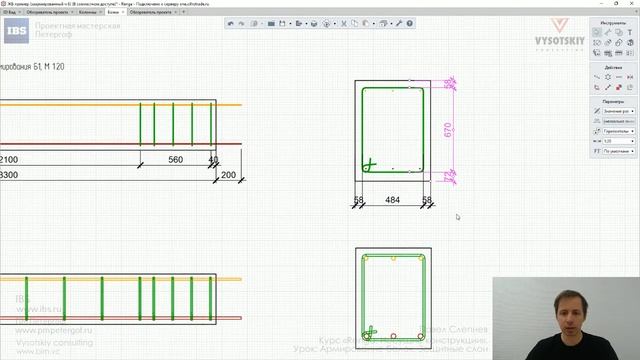
Task: Expand the arrow just before the Cut scissors
Action: (x=335, y=24)
